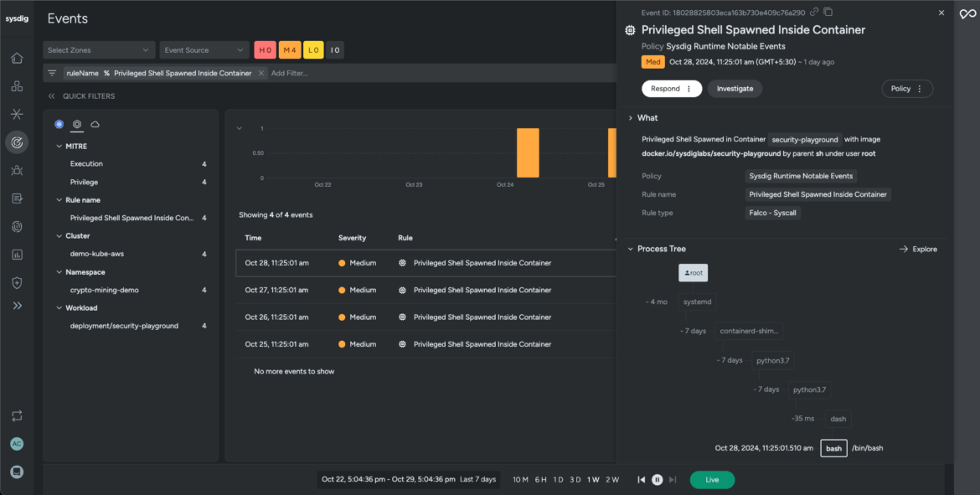The image size is (980, 495).
Task: Collapse the Cluster filter group
Action: 59,236
